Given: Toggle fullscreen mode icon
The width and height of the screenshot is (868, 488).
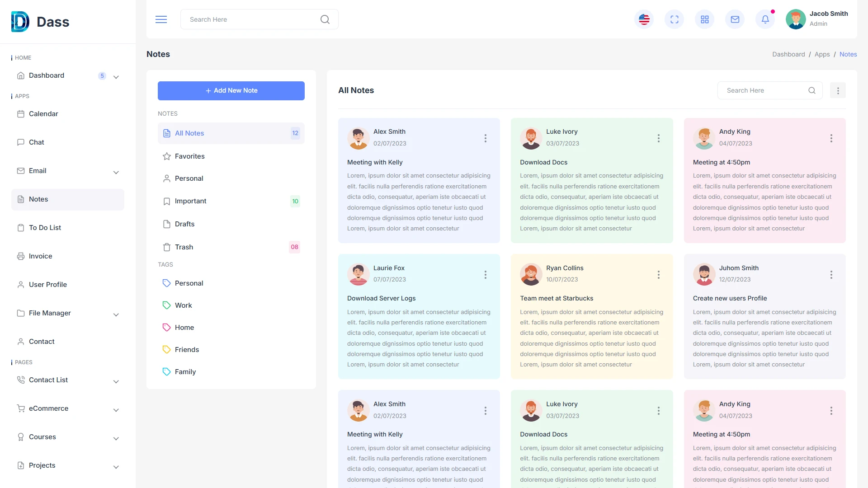Looking at the screenshot, I should pyautogui.click(x=675, y=19).
